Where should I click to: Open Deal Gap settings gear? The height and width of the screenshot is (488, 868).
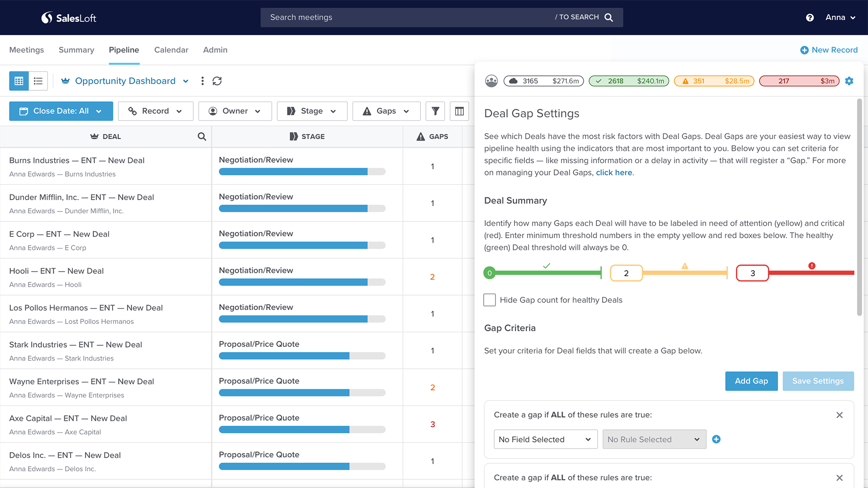tap(849, 81)
